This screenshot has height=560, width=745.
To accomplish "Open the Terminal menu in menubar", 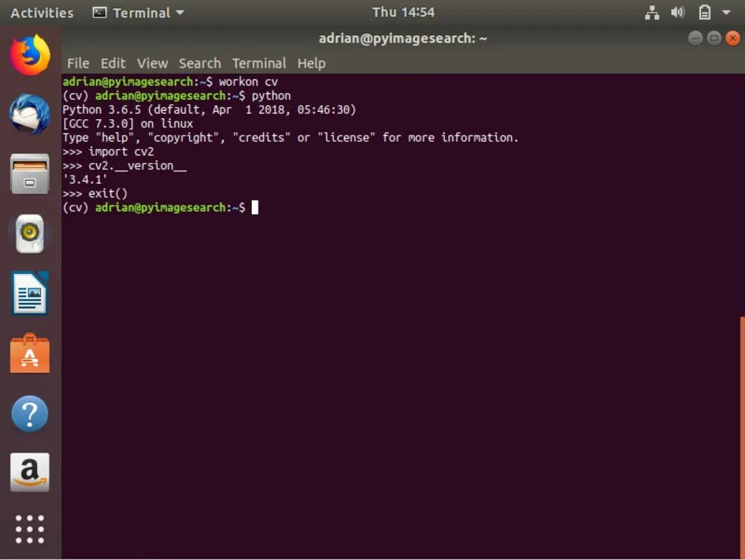I will tap(259, 63).
